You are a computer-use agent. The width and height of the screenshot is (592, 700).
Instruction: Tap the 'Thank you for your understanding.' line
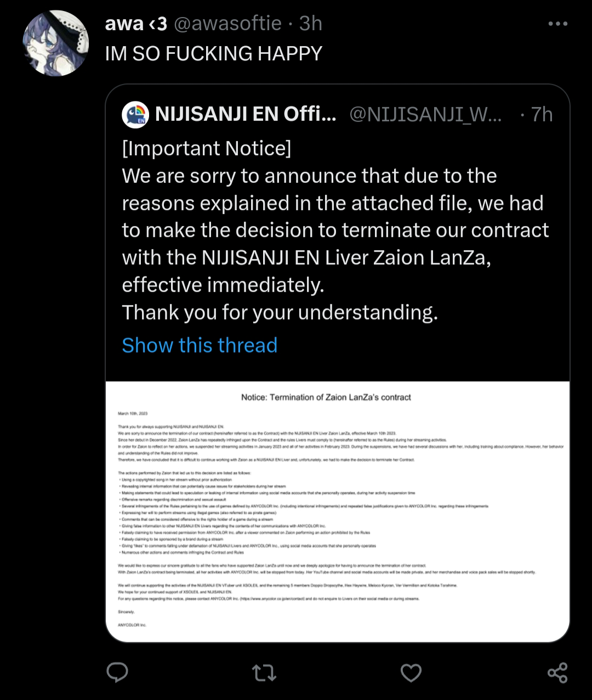(280, 312)
